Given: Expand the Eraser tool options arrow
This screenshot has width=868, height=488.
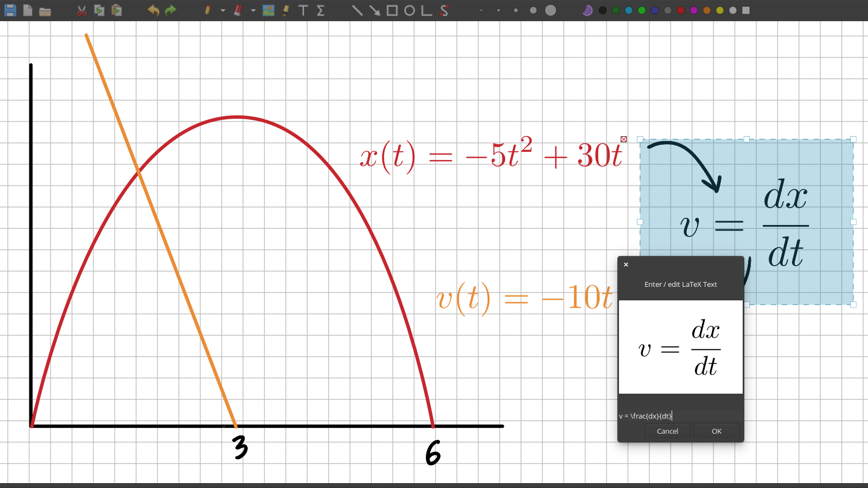Looking at the screenshot, I should [253, 10].
